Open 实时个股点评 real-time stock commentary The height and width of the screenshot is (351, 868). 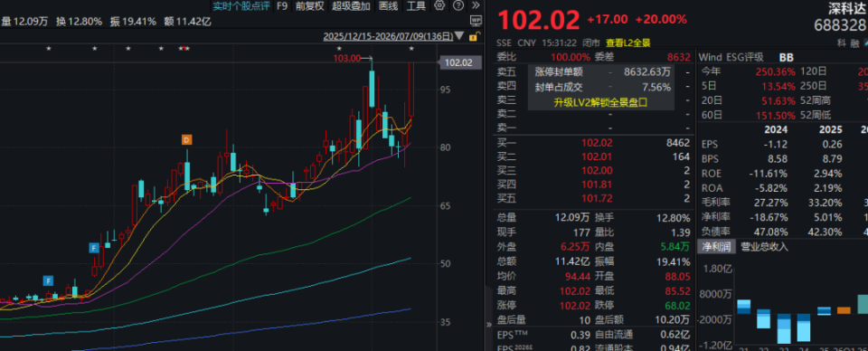(x=241, y=6)
